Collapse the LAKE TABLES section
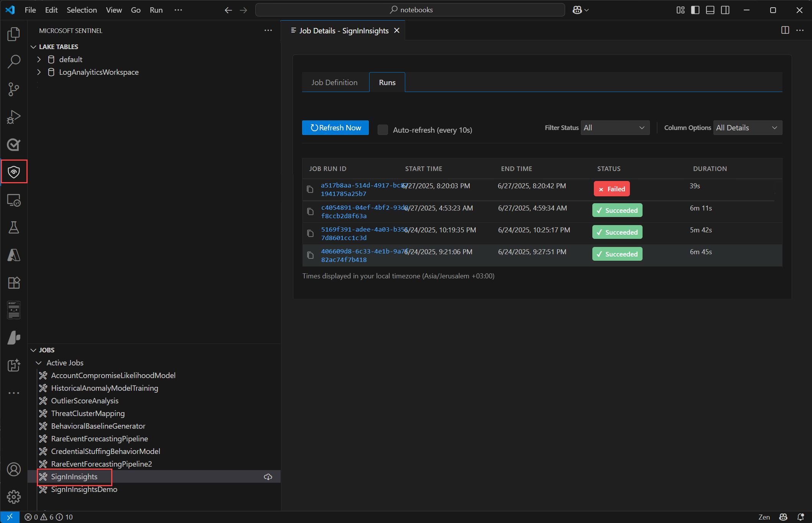812x523 pixels. click(34, 47)
